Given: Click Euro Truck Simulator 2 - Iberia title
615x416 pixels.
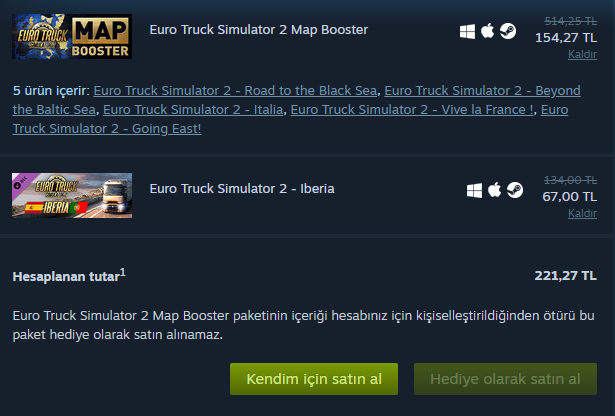Looking at the screenshot, I should (x=242, y=189).
